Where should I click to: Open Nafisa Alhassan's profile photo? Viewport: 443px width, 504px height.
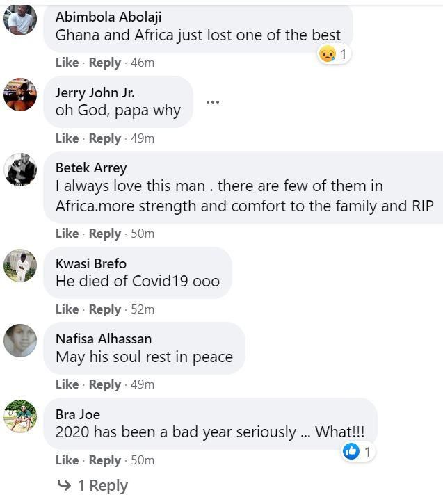pos(20,340)
